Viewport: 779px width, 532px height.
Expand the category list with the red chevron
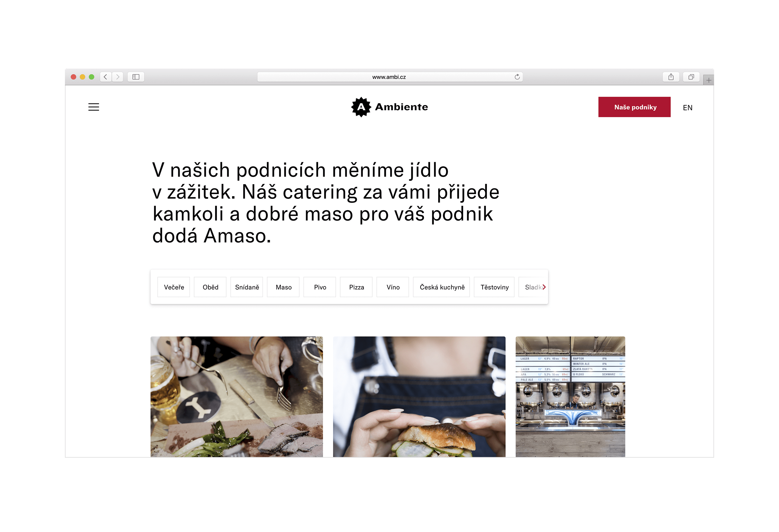(x=544, y=287)
